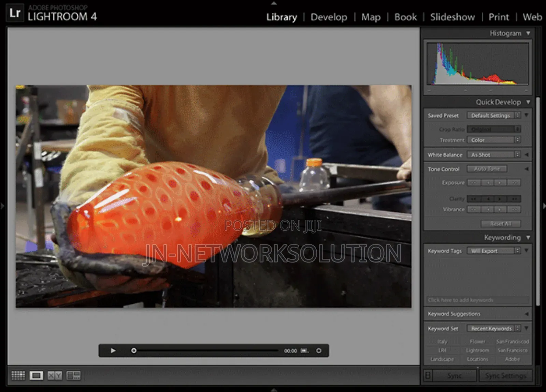Image resolution: width=546 pixels, height=392 pixels.
Task: Open the White Balance dropdown (As Shot)
Action: (x=494, y=155)
